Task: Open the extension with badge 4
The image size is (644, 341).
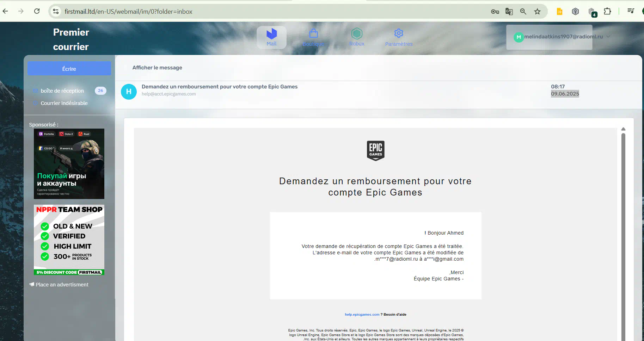Action: pyautogui.click(x=592, y=12)
